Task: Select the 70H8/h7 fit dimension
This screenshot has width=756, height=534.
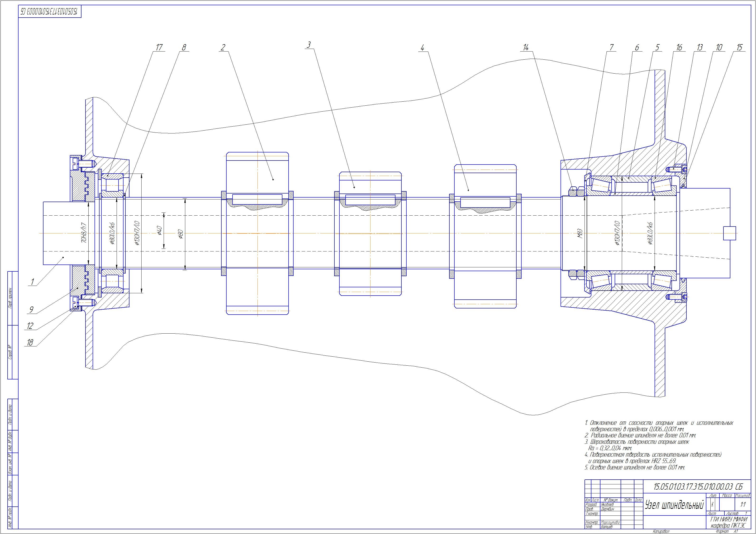Action: (84, 233)
